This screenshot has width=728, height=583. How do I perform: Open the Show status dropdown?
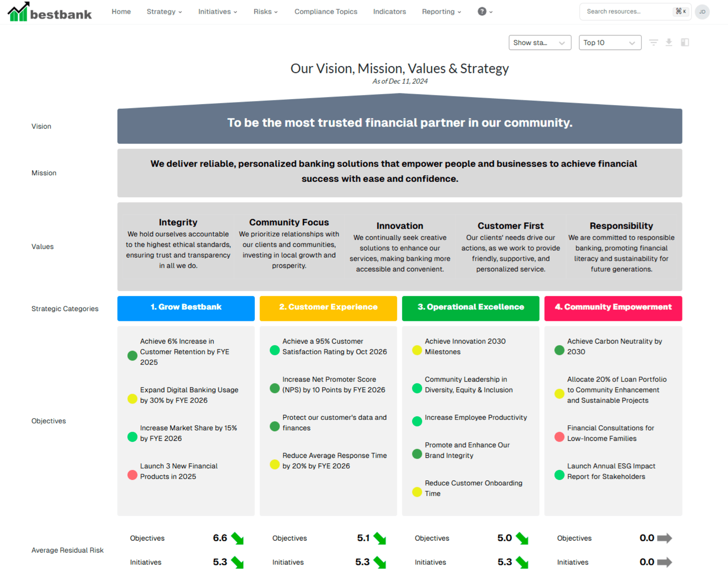click(x=540, y=42)
